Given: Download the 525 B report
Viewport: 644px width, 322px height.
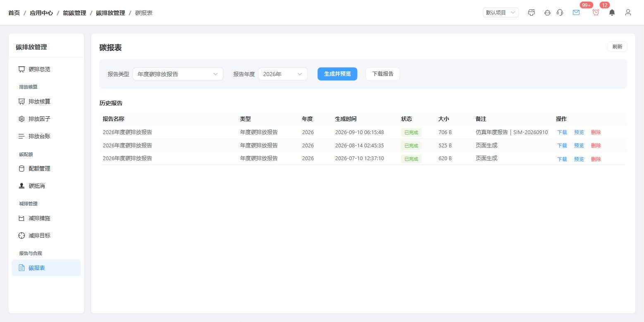Looking at the screenshot, I should pos(562,146).
